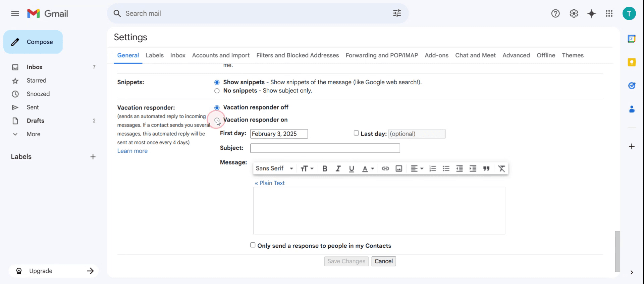Click the Cancel button
Image resolution: width=644 pixels, height=284 pixels.
click(384, 261)
